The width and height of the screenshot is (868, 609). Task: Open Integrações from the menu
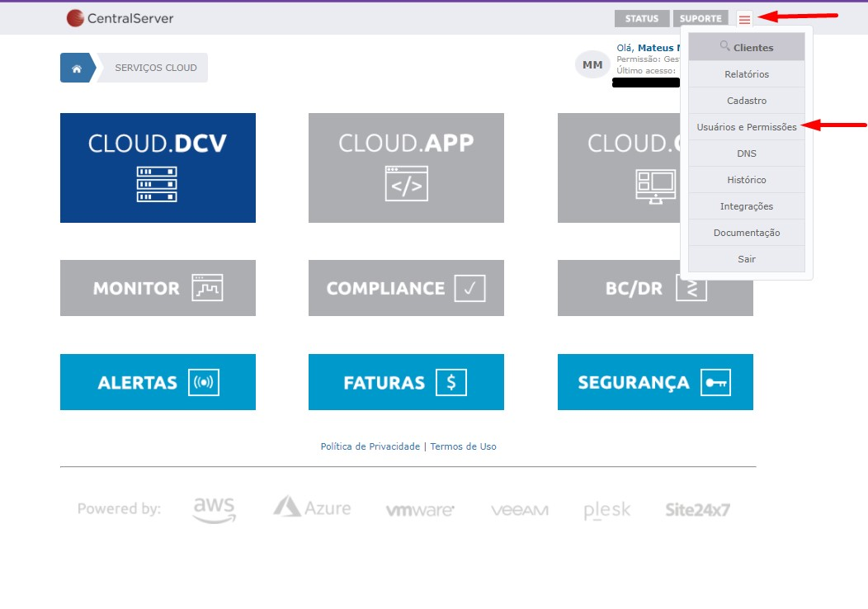(x=746, y=206)
